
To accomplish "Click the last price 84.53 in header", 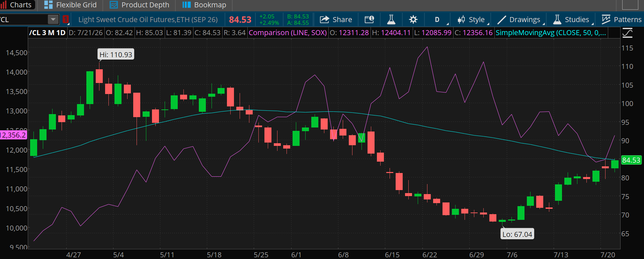I will pos(240,20).
